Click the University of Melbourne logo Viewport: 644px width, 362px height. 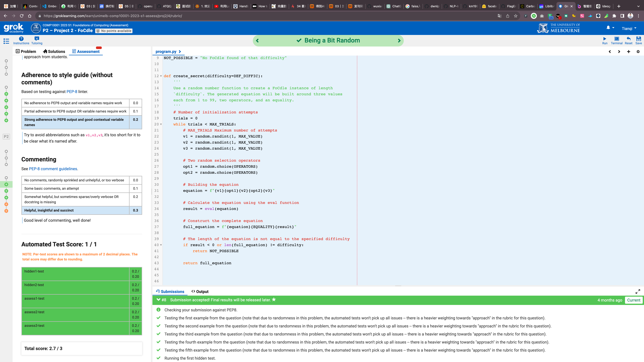coord(558,28)
